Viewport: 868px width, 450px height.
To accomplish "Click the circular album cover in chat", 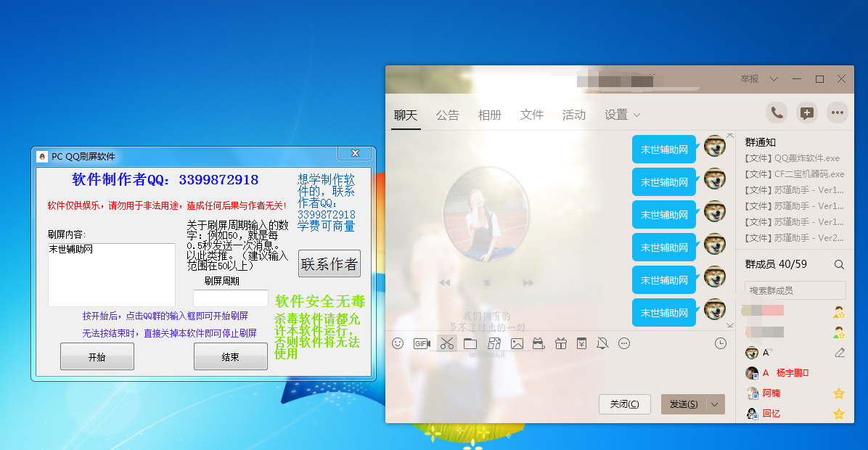I will click(486, 213).
